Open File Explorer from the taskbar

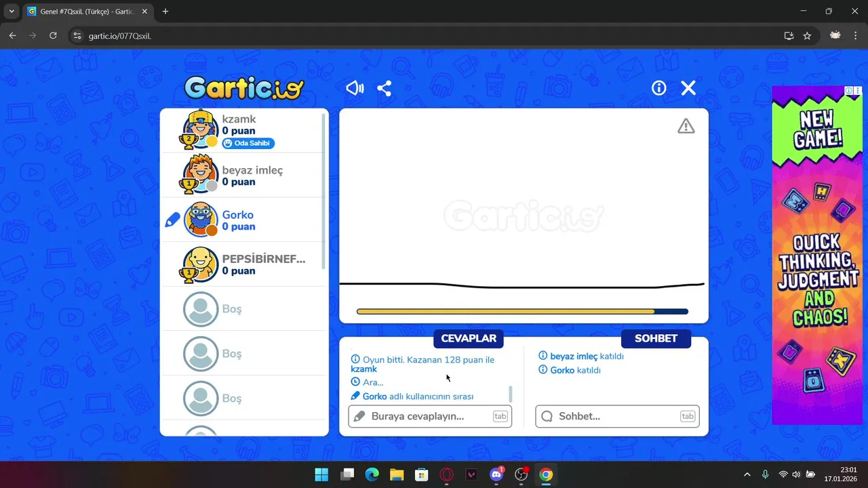click(x=397, y=474)
